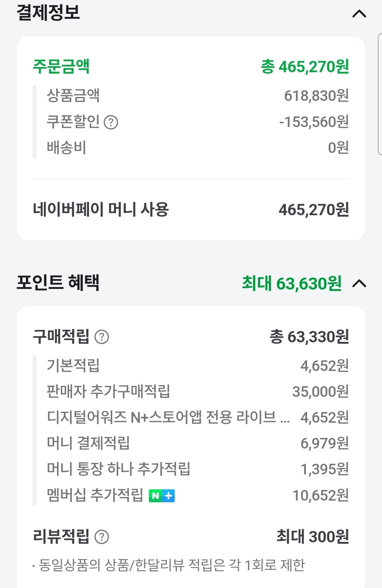Tap the 최대 63,630원 points summary
The width and height of the screenshot is (382, 588).
292,283
